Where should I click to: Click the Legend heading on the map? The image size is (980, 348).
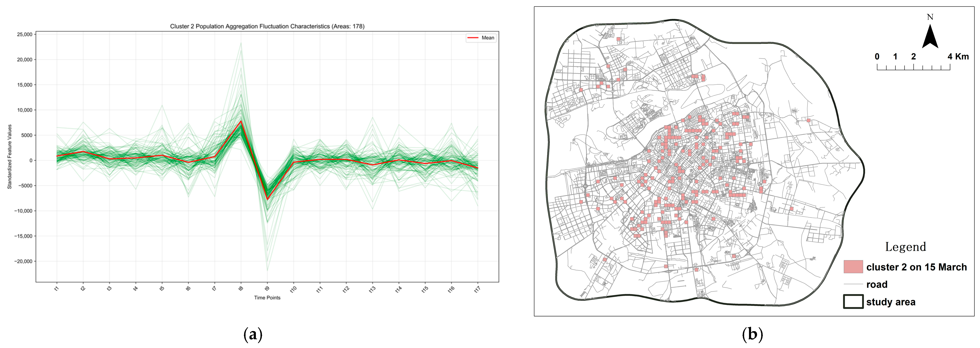[905, 247]
